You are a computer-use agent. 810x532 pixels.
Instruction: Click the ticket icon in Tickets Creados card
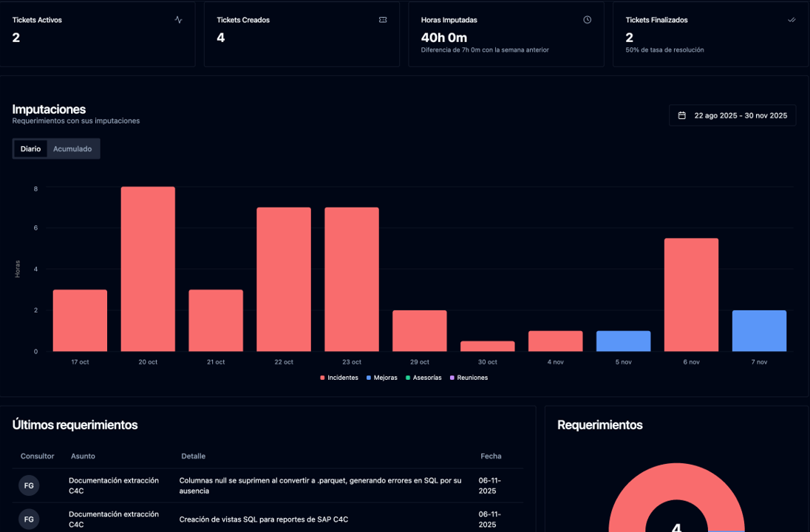[383, 20]
